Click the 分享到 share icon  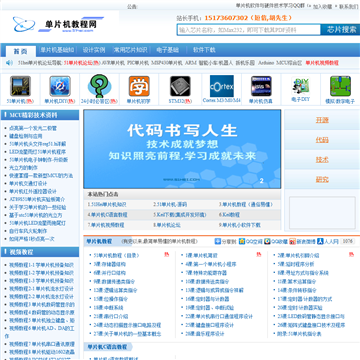(217, 241)
